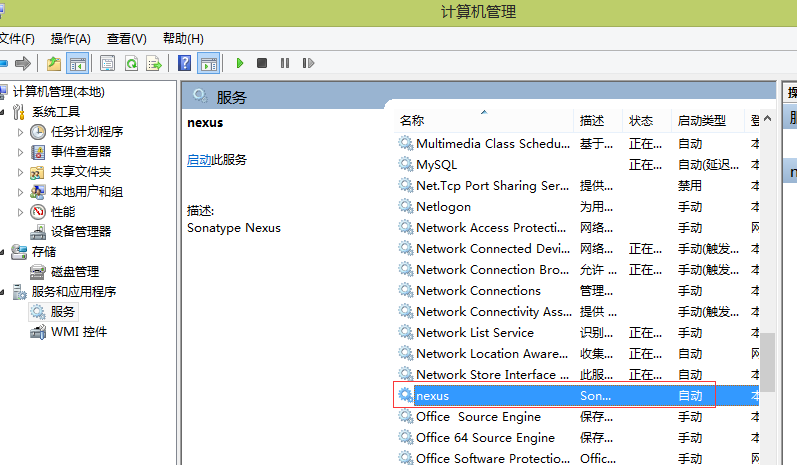Click the export list toolbar icon
The width and height of the screenshot is (797, 465).
(x=154, y=64)
